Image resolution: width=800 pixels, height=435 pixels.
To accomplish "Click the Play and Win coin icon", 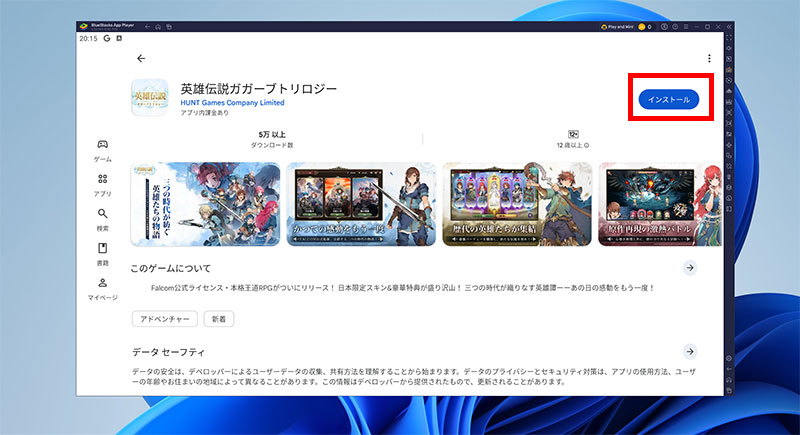I will 642,26.
